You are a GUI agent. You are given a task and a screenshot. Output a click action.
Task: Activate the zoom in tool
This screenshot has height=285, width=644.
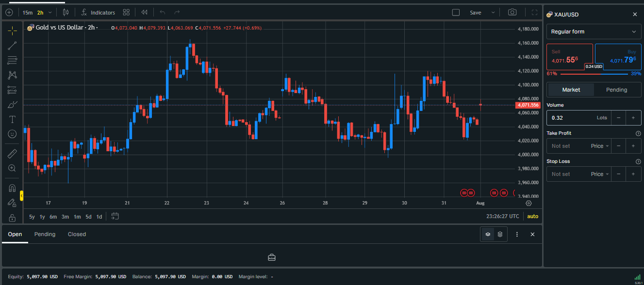pos(12,168)
